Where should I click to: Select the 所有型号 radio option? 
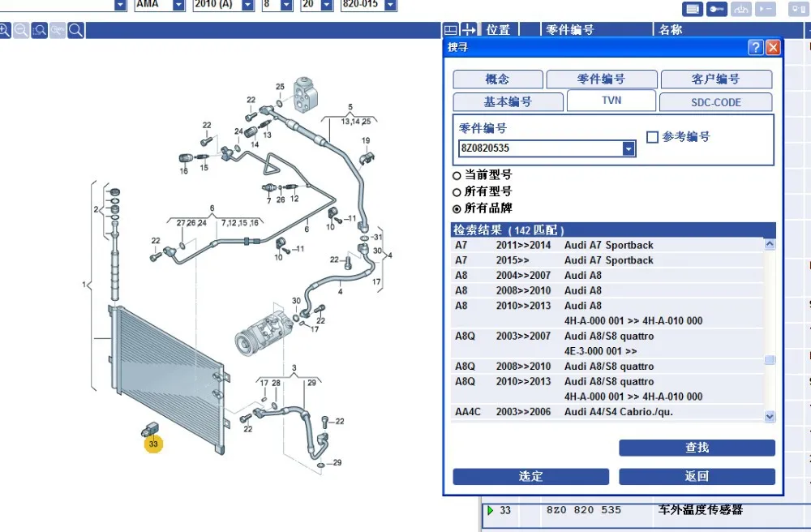(x=456, y=192)
